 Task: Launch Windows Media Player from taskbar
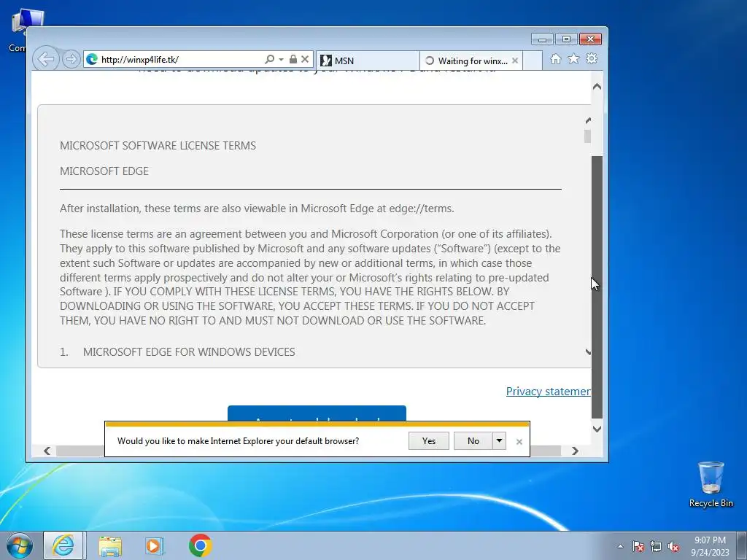(155, 545)
